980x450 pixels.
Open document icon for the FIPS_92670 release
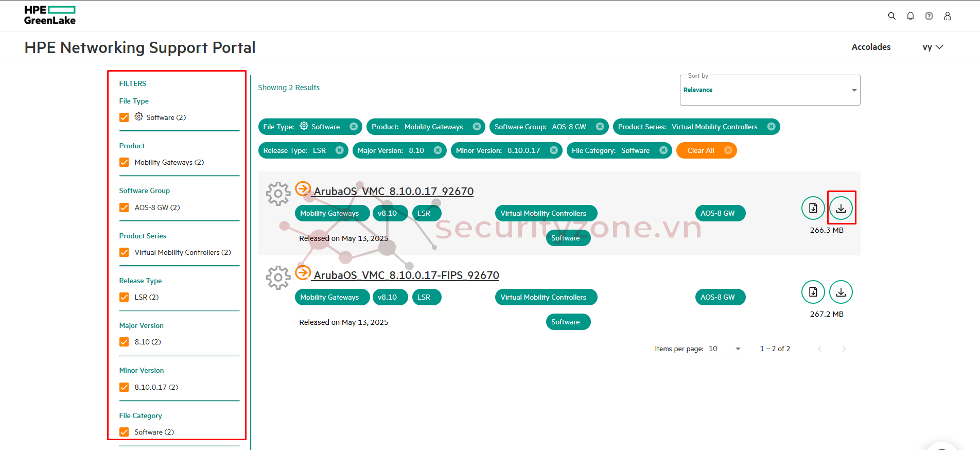tap(813, 292)
